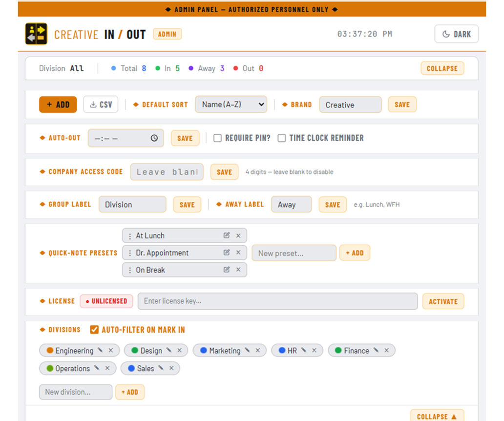Viewport: 504px width, 421px height.
Task: Focus the Auto-Out time field
Action: click(126, 138)
